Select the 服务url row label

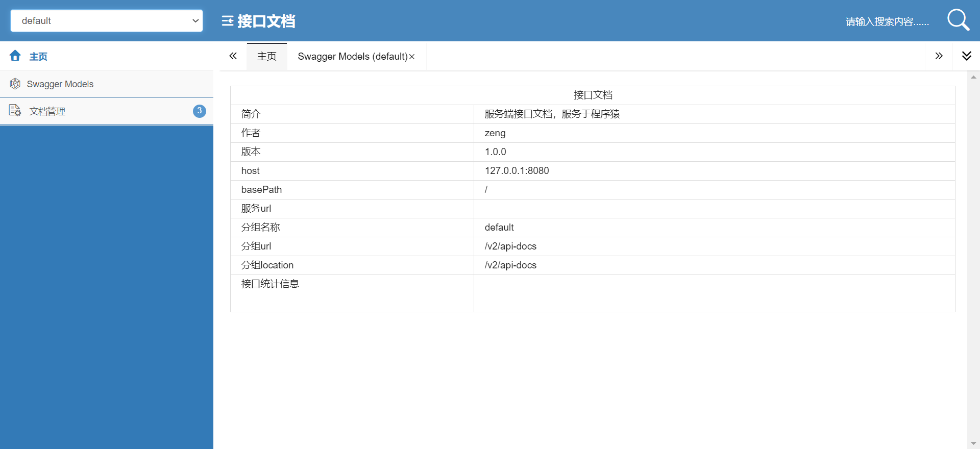[256, 208]
